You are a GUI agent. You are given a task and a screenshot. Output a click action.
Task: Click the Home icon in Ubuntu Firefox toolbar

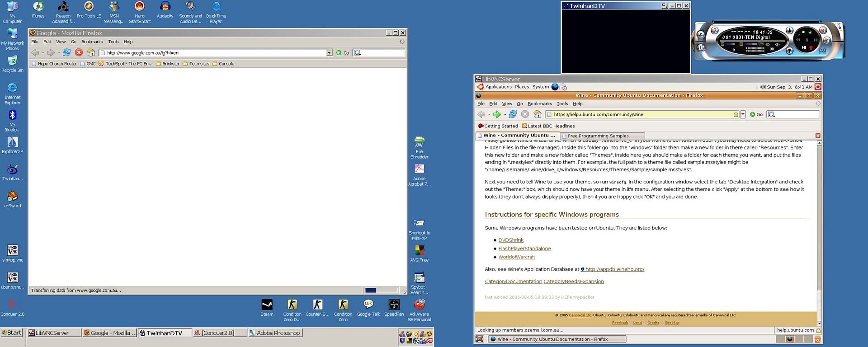538,114
